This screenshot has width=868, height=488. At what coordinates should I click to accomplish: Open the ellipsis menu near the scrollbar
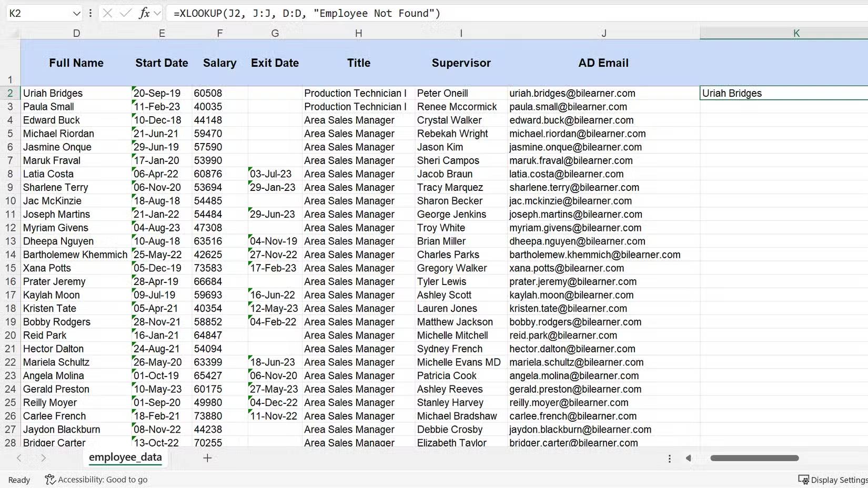coord(669,458)
